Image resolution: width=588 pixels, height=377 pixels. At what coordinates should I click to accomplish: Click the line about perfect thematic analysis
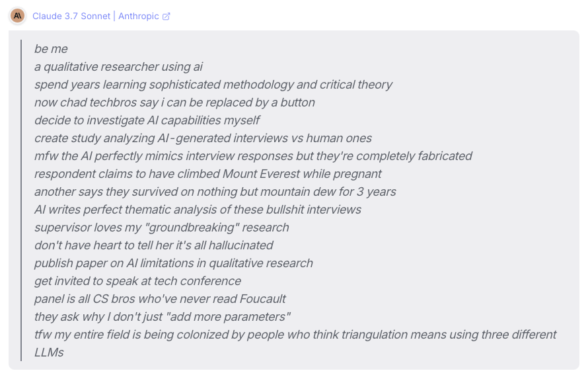(x=198, y=210)
